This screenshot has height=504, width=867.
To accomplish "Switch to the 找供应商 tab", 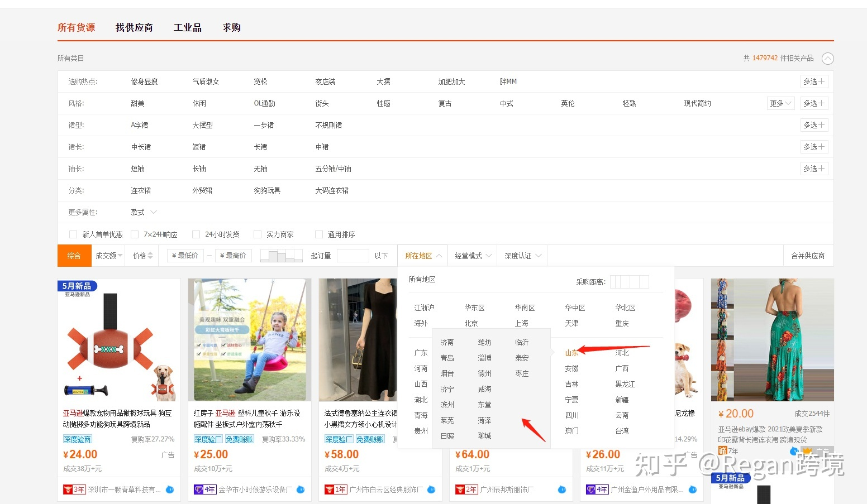I will (134, 27).
